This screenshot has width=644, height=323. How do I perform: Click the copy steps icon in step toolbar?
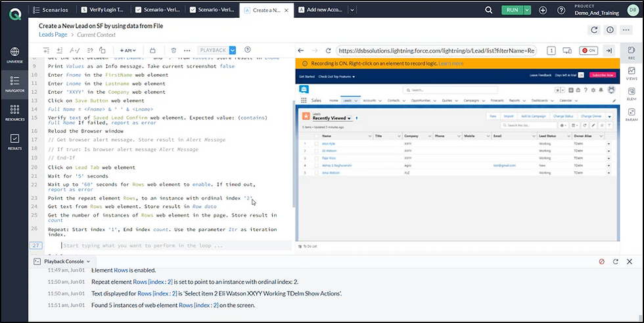click(103, 50)
